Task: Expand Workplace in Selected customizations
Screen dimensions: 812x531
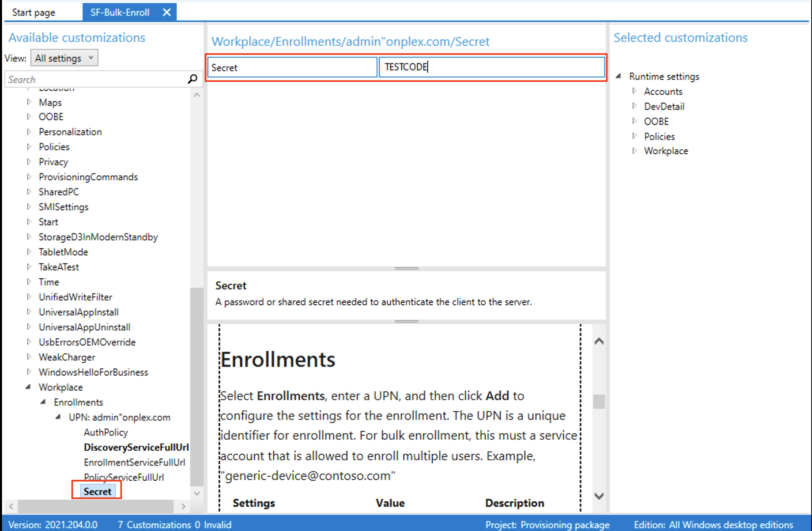Action: point(634,151)
